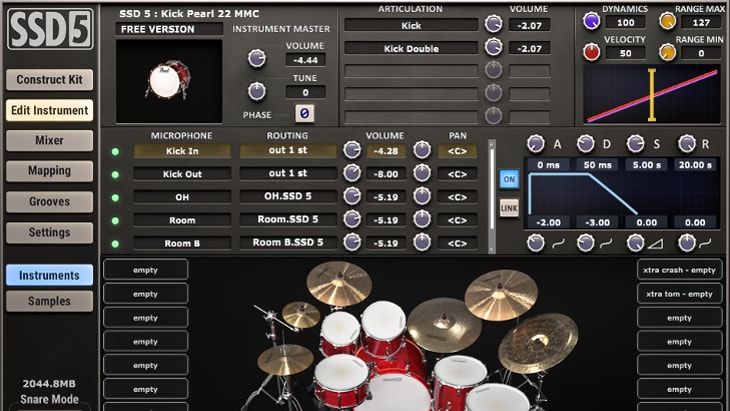Open the Room.SSD 5 routing dropdown
This screenshot has height=411, width=730.
tap(288, 219)
